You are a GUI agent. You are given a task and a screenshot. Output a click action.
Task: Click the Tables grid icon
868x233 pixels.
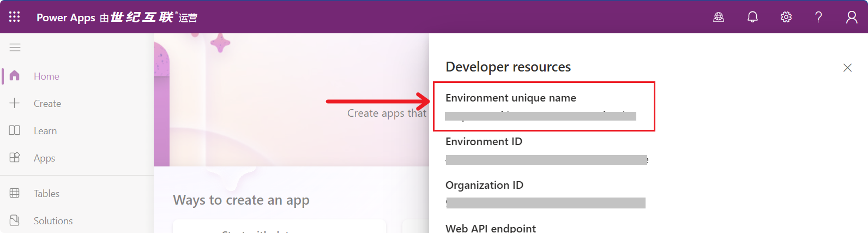[15, 193]
